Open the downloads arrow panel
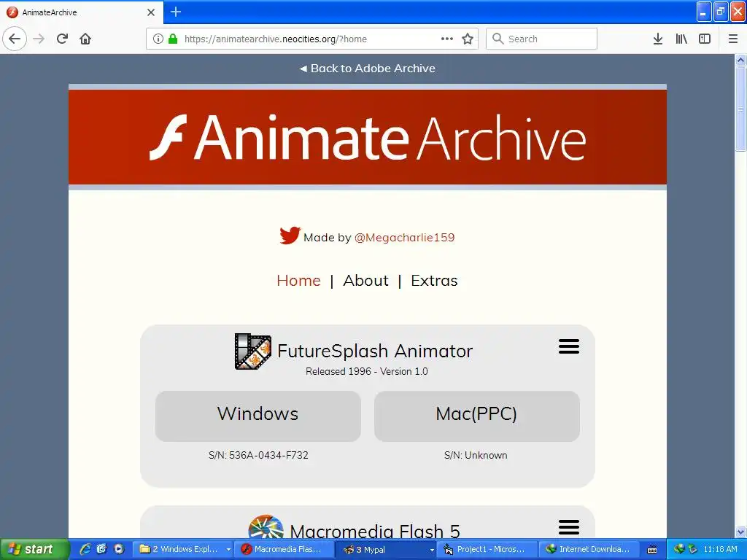747x560 pixels. tap(658, 39)
